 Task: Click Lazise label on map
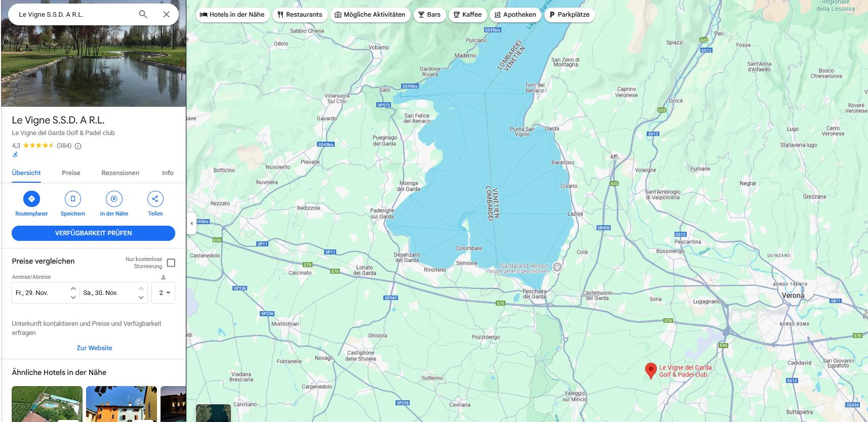point(575,214)
